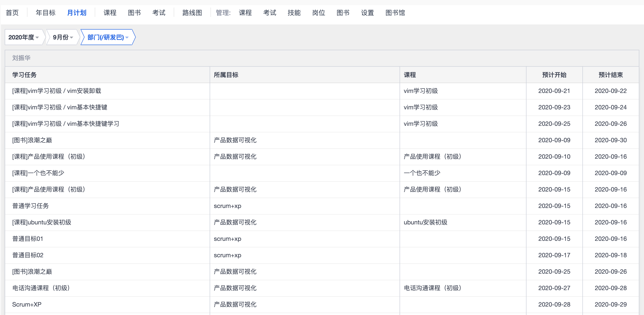This screenshot has height=315, width=644.
Task: Select [图书]浪潮之巅 starting 2020-09-25
Action: coord(32,272)
